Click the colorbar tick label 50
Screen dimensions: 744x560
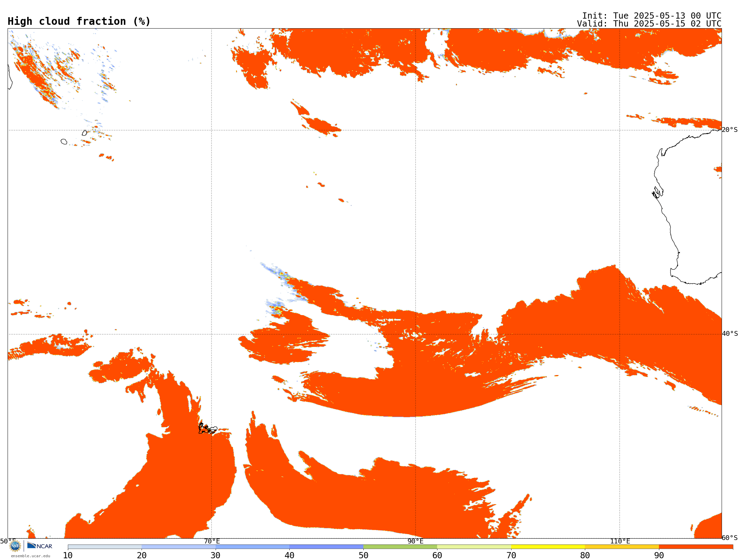click(363, 556)
